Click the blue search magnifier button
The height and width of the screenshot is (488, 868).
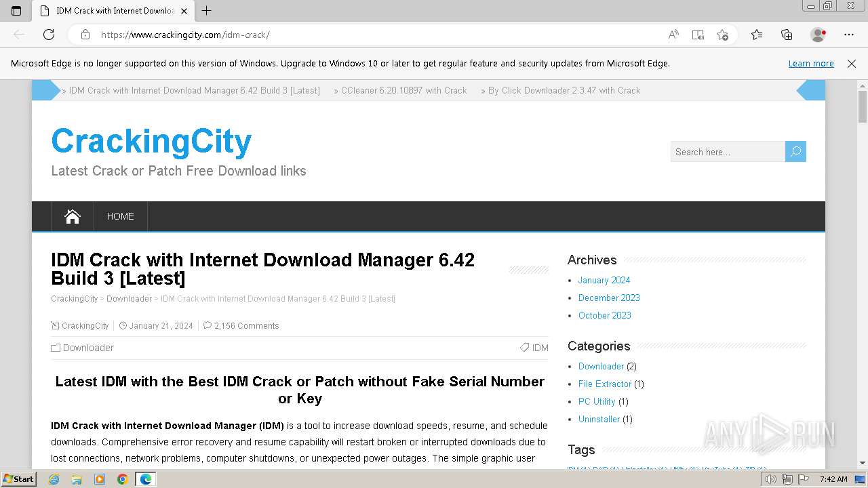coord(795,151)
